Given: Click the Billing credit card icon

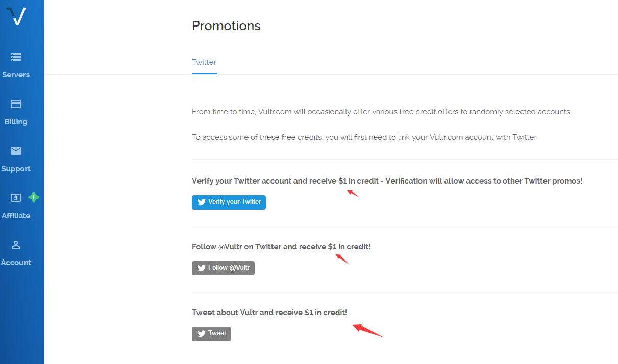Looking at the screenshot, I should tap(16, 104).
